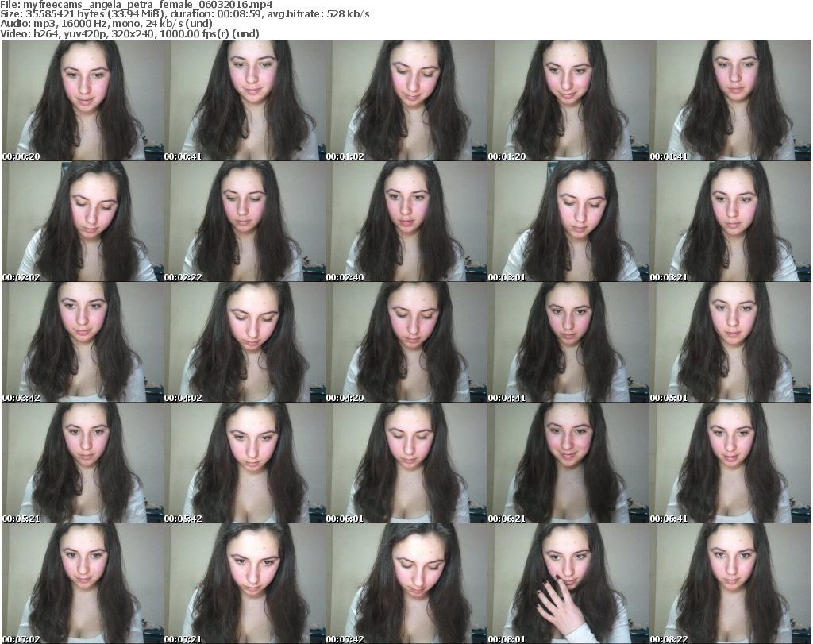
Task: Pick the thumbnail stamped 00:02:40
Action: [x=406, y=222]
